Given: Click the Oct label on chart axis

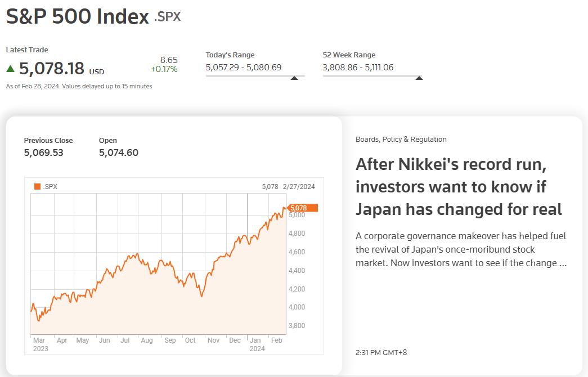Looking at the screenshot, I should pos(190,340).
